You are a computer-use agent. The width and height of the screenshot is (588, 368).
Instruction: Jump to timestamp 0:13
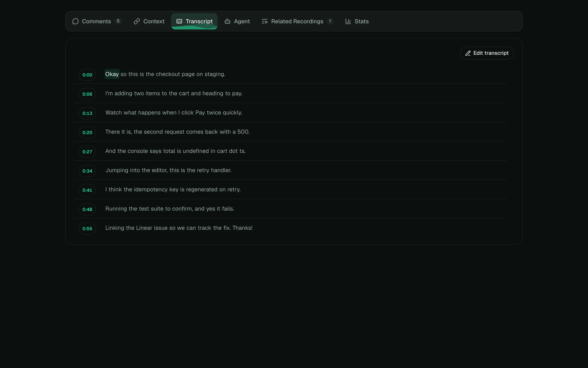[x=87, y=113]
